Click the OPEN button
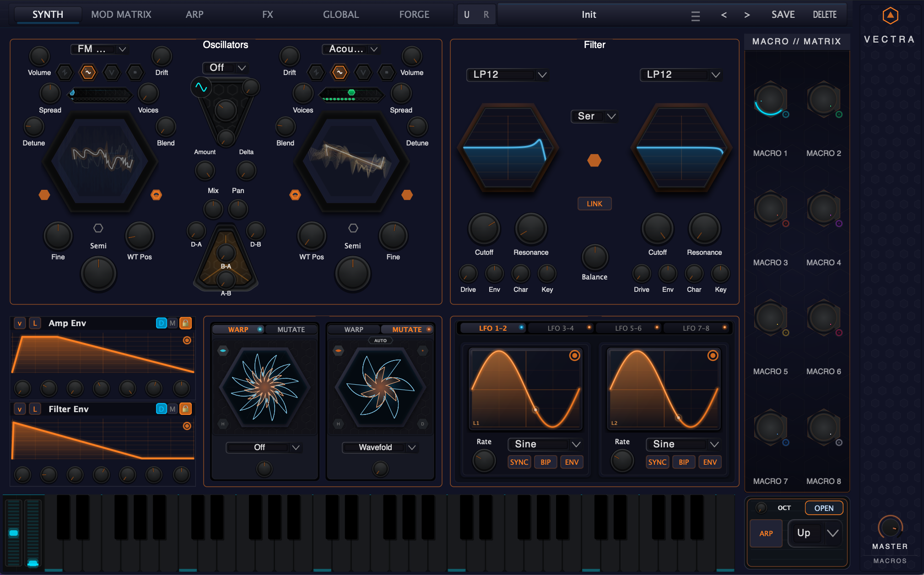Screen dimensions: 924x575 pos(824,508)
